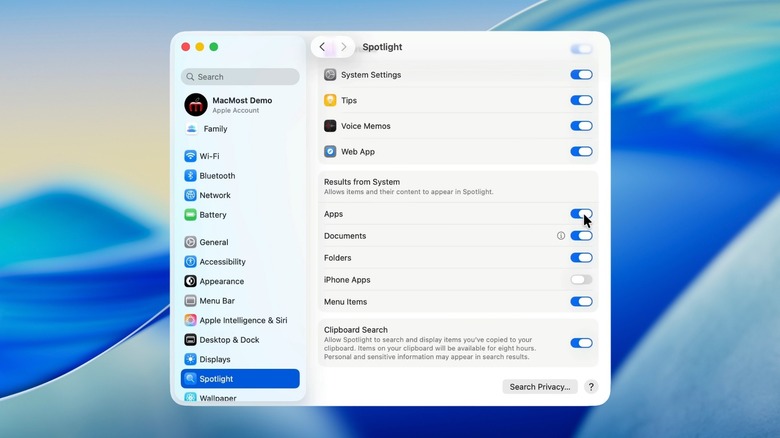Click the Search settings field

240,77
